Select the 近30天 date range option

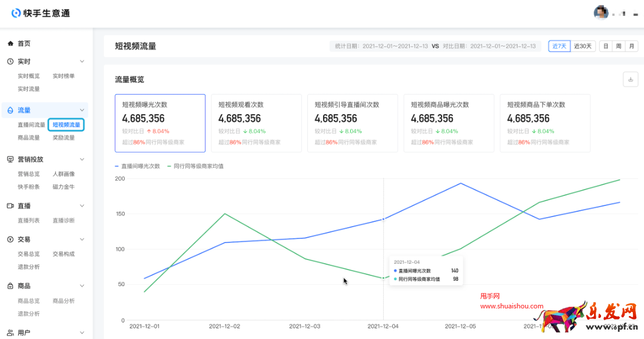pyautogui.click(x=583, y=46)
